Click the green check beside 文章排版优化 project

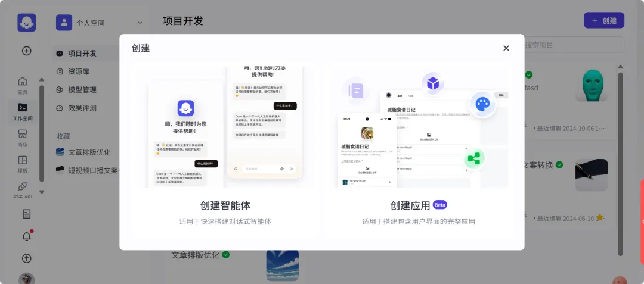[226, 255]
